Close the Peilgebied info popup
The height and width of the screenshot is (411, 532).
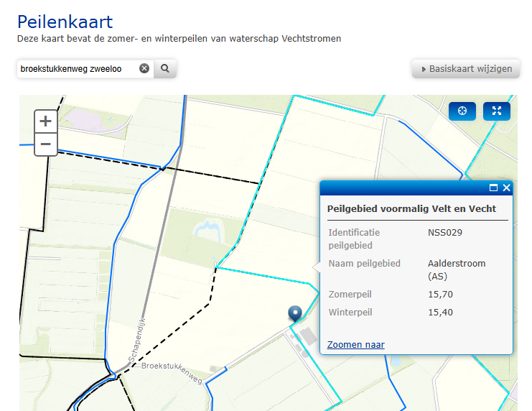click(x=507, y=188)
